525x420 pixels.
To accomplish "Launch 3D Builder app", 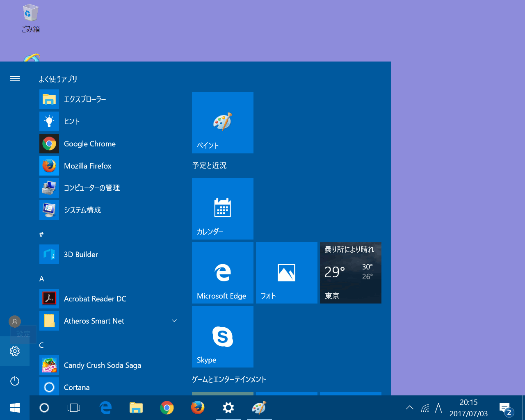I will point(109,254).
